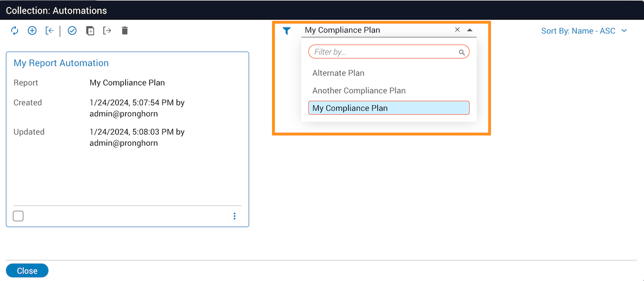
Task: Click the magnifier icon in the filter box
Action: tap(462, 53)
